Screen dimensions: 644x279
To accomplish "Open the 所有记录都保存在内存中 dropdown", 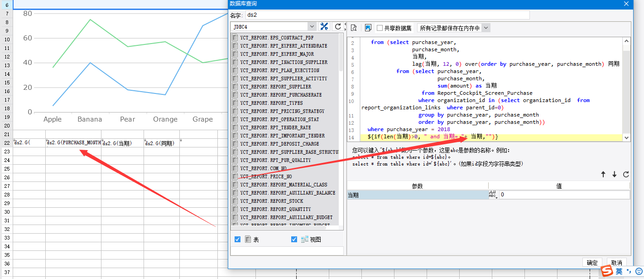I will point(486,28).
